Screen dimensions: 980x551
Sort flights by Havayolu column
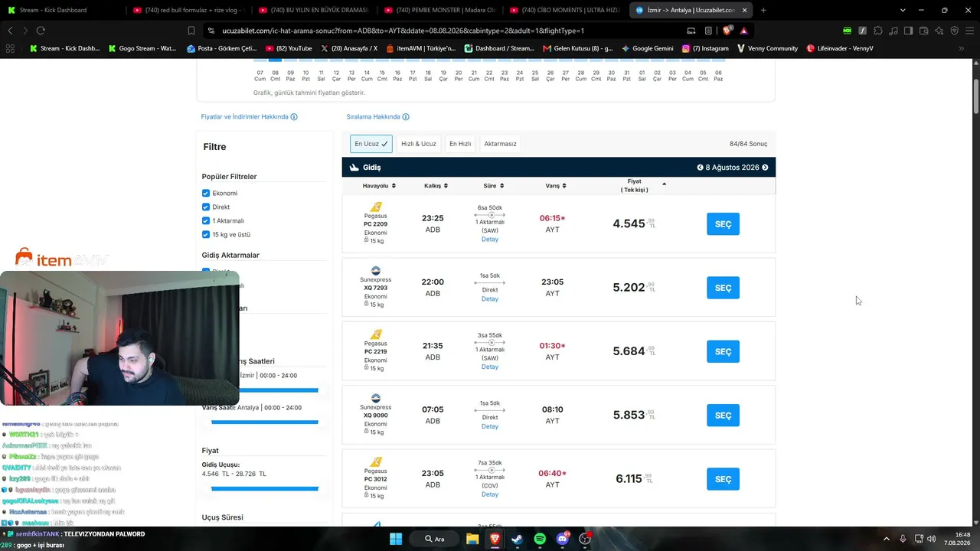(x=380, y=186)
